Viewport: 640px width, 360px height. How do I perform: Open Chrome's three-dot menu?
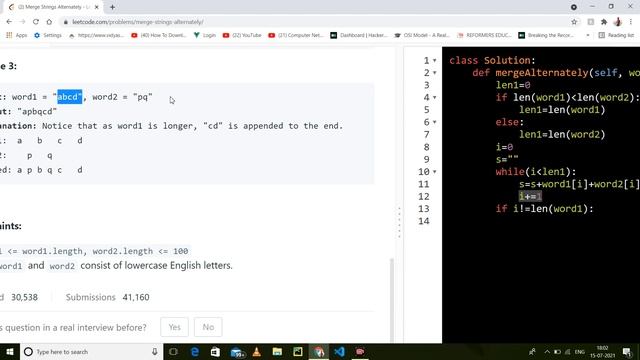click(x=631, y=22)
